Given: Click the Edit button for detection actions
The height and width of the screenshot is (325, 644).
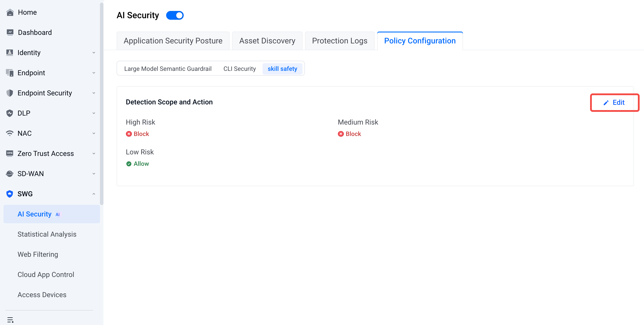Looking at the screenshot, I should pyautogui.click(x=614, y=102).
